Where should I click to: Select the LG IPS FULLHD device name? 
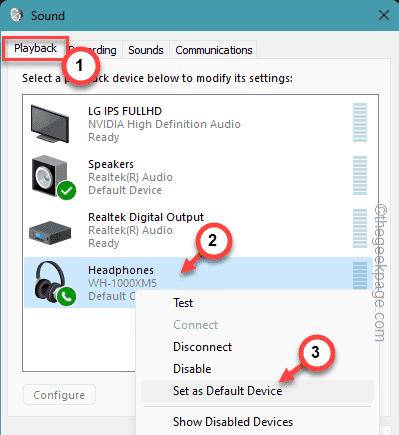click(125, 111)
